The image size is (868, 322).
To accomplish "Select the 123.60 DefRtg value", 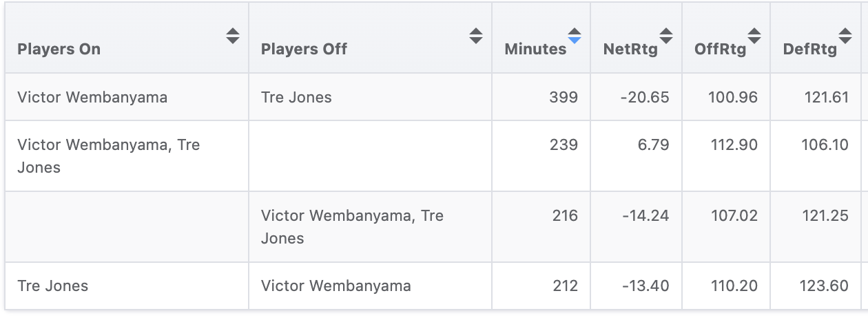I will 826,286.
